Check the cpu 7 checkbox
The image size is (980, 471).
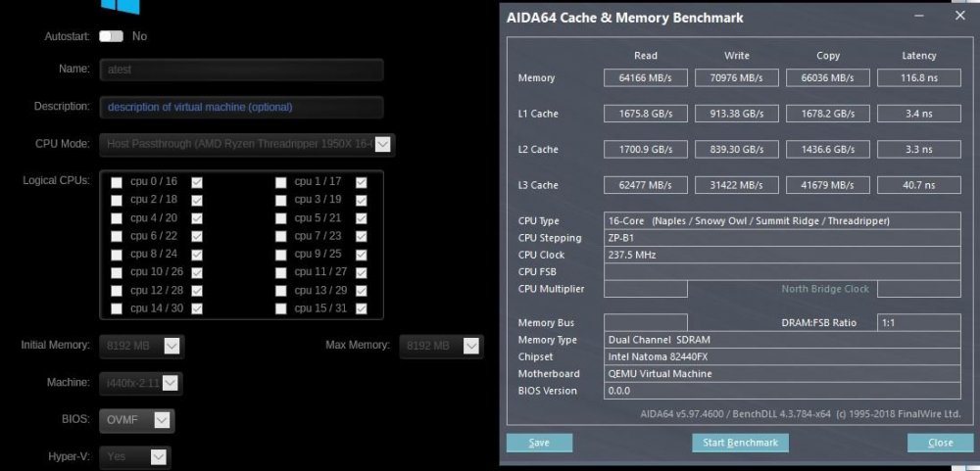pos(280,236)
